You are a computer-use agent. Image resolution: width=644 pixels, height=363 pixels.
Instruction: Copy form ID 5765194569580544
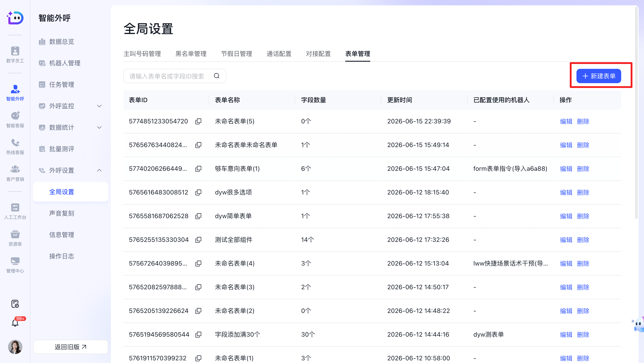click(x=198, y=335)
